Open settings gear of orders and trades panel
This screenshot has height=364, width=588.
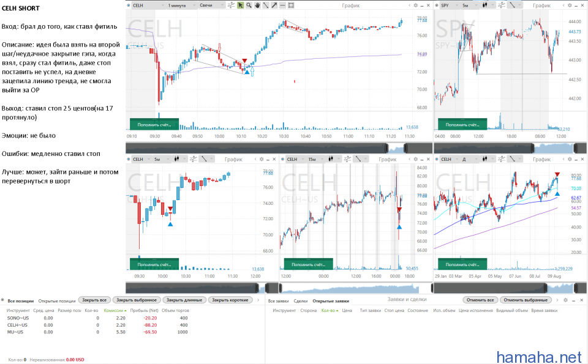tap(565, 300)
